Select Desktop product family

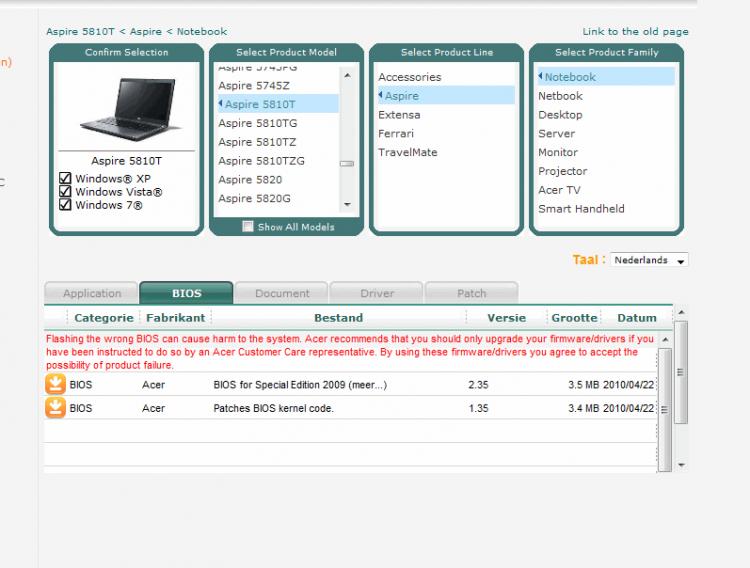coord(606,114)
